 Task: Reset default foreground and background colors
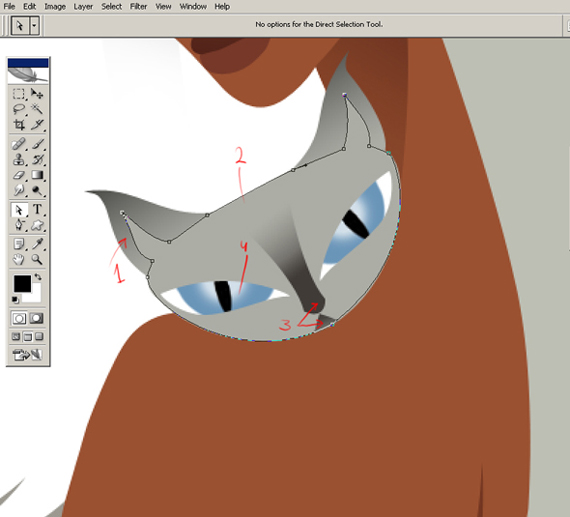[x=15, y=300]
